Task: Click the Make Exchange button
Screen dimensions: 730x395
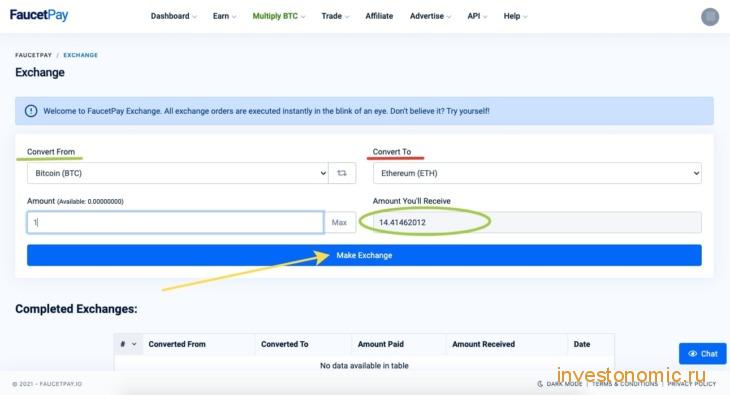Action: [364, 255]
